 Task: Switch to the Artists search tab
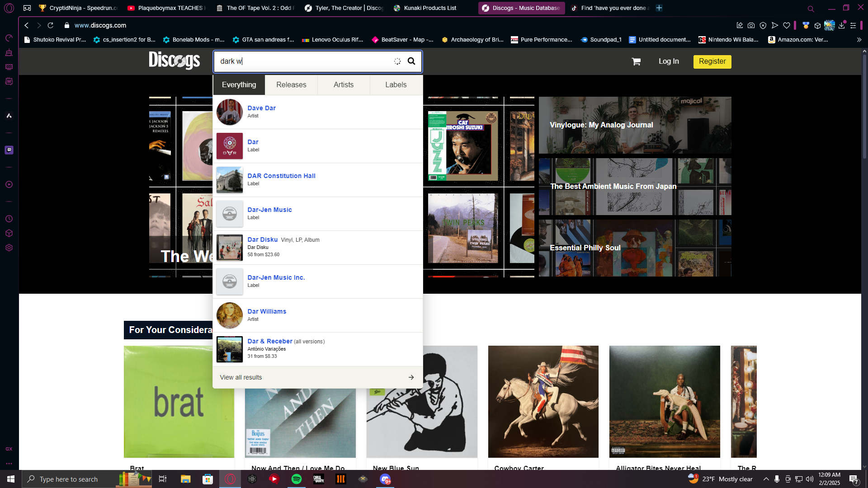[344, 85]
